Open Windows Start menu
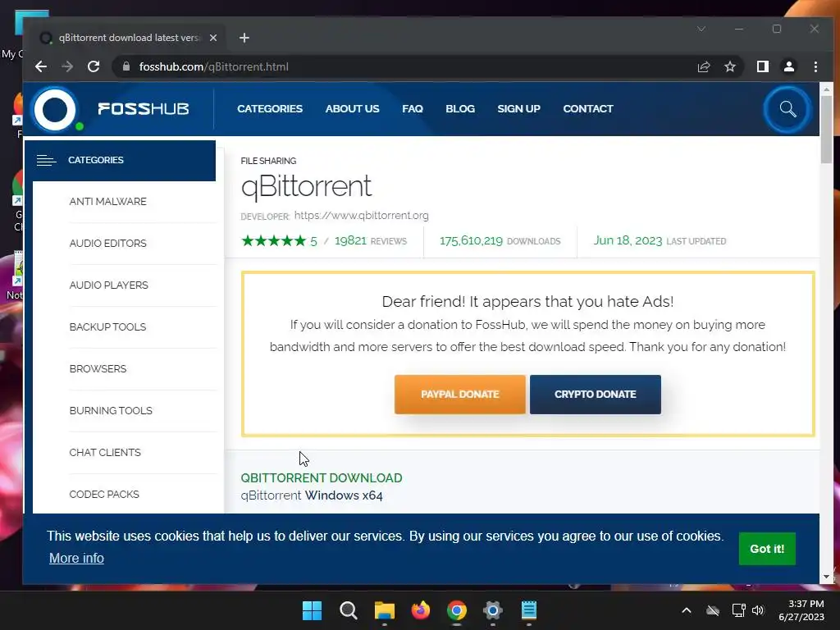 (x=312, y=610)
